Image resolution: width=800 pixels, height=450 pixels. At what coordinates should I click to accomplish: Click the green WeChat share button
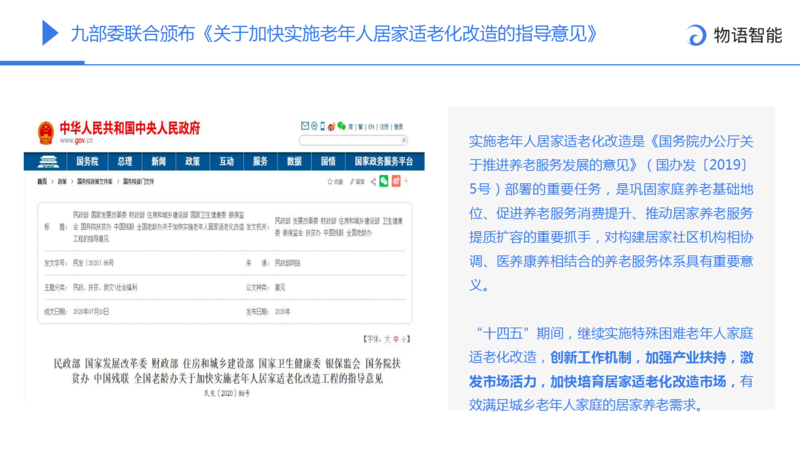coord(381,183)
